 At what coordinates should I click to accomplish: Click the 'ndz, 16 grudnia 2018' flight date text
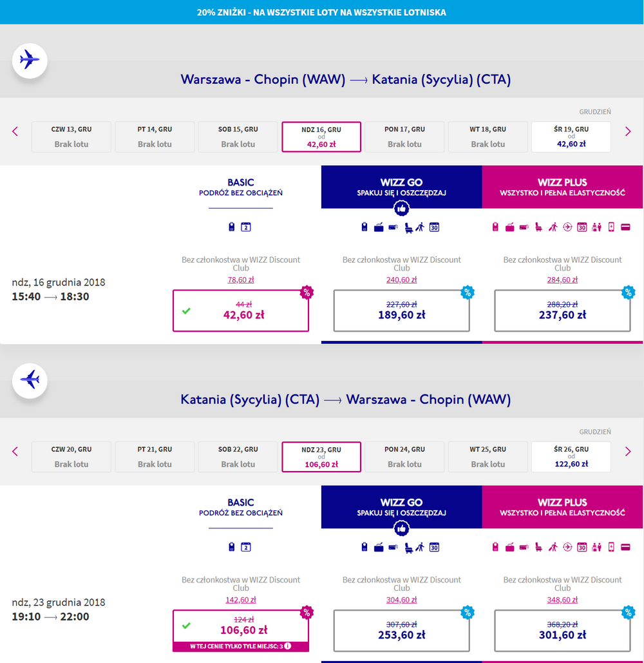[x=59, y=282]
